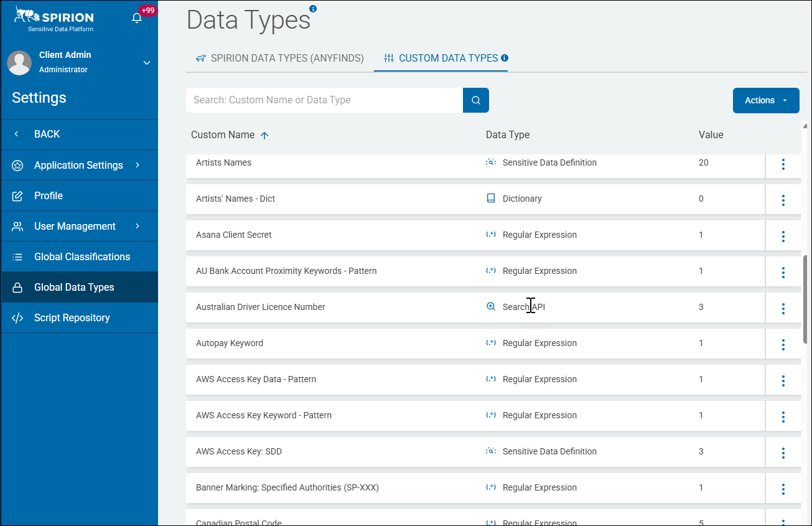Switch to Spirion Data Types (AnyFinds) tab

[x=280, y=59]
